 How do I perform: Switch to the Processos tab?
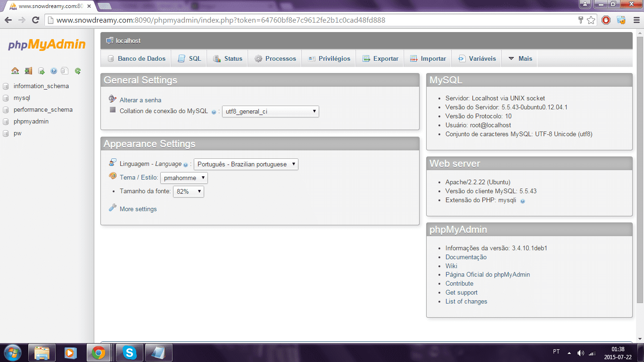(x=275, y=58)
